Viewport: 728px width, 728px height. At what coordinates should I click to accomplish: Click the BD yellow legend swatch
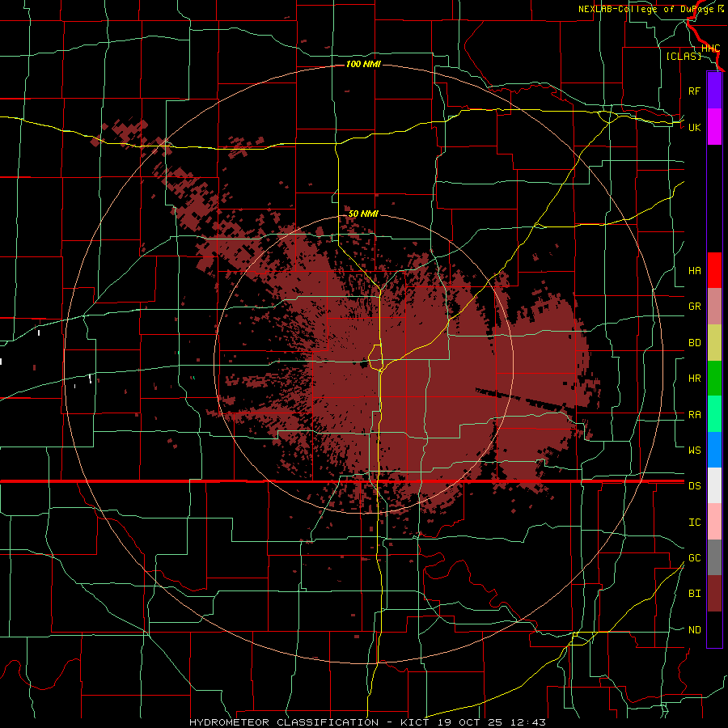pos(714,343)
